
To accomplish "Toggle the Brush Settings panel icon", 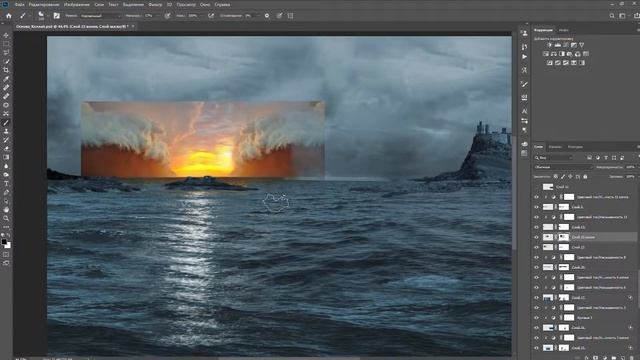I will coord(56,16).
